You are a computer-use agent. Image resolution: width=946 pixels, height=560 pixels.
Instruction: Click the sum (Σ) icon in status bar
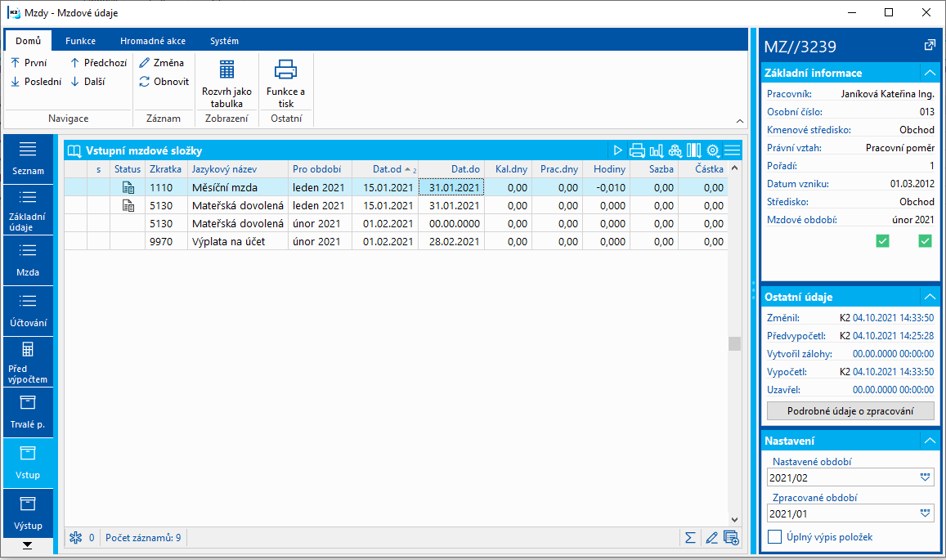point(691,537)
